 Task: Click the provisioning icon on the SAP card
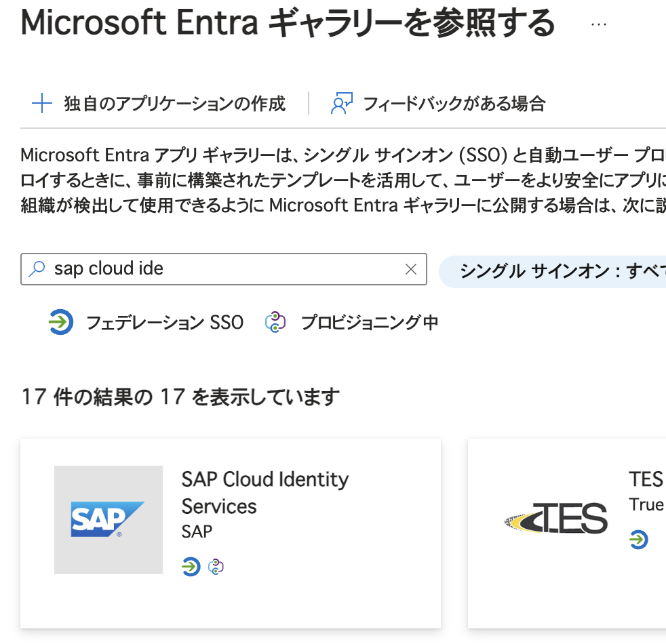click(x=216, y=566)
